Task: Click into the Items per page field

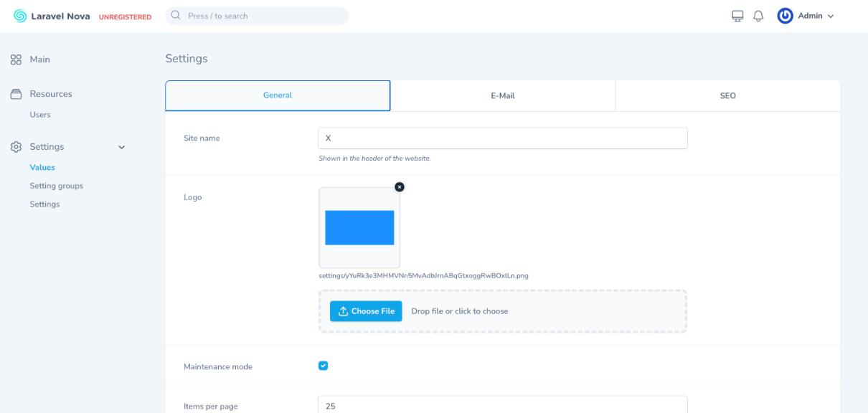Action: (x=502, y=404)
